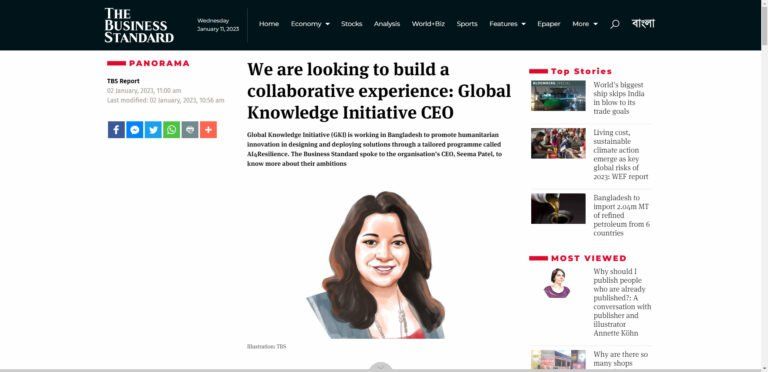This screenshot has width=768, height=372.
Task: Click Annette Köhn illustration thumbnail
Action: point(557,283)
